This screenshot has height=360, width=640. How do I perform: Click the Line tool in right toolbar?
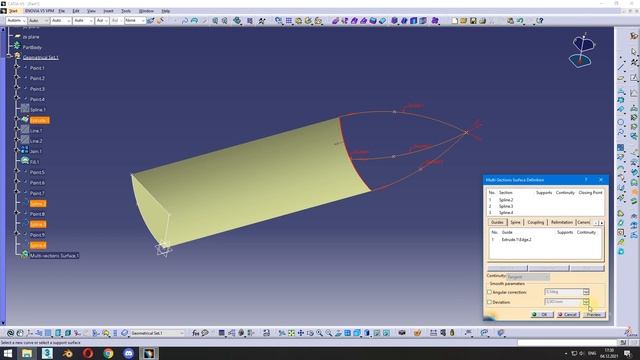(x=621, y=66)
